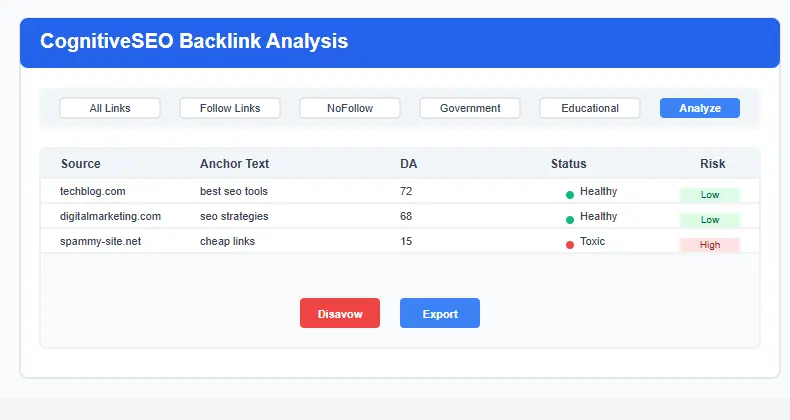Click red Toxic status dot
The height and width of the screenshot is (420, 790).
tap(570, 245)
